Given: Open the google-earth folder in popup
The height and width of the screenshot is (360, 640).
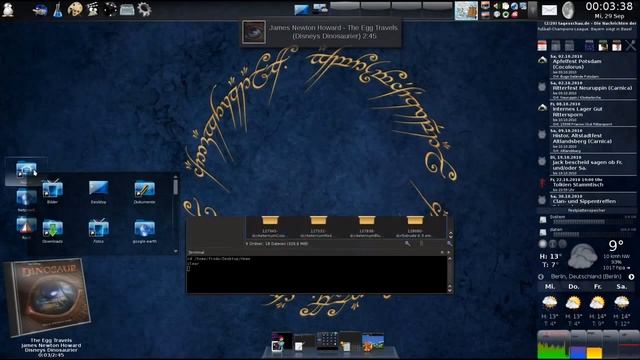Looking at the screenshot, I should [144, 231].
